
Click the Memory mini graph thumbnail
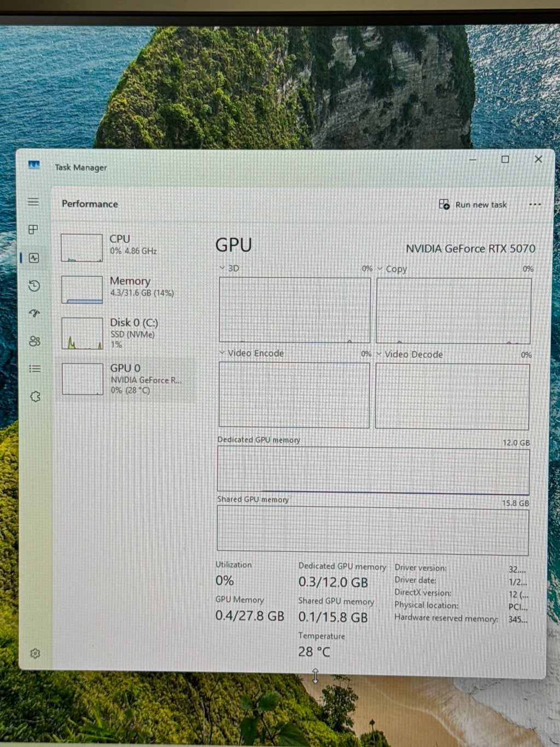tap(82, 289)
